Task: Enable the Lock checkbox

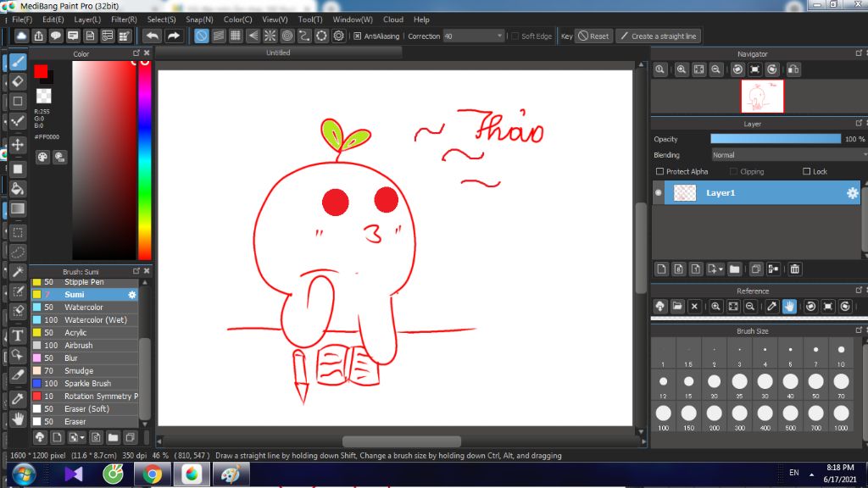Action: 807,171
